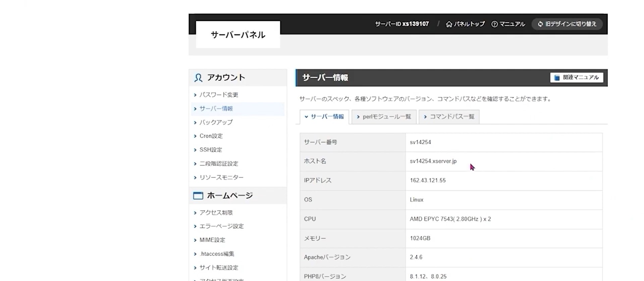
Task: Open SSH設定 in the account menu
Action: pos(211,150)
